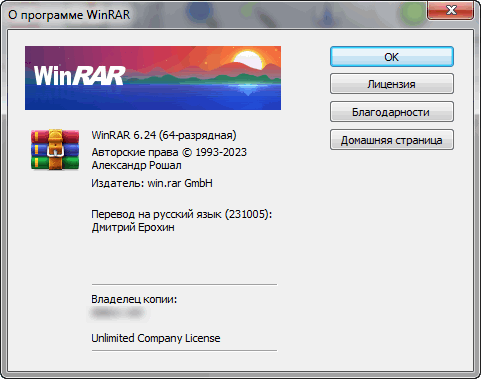
Task: Click the WinRAR stacked books icon
Action: pyautogui.click(x=55, y=150)
